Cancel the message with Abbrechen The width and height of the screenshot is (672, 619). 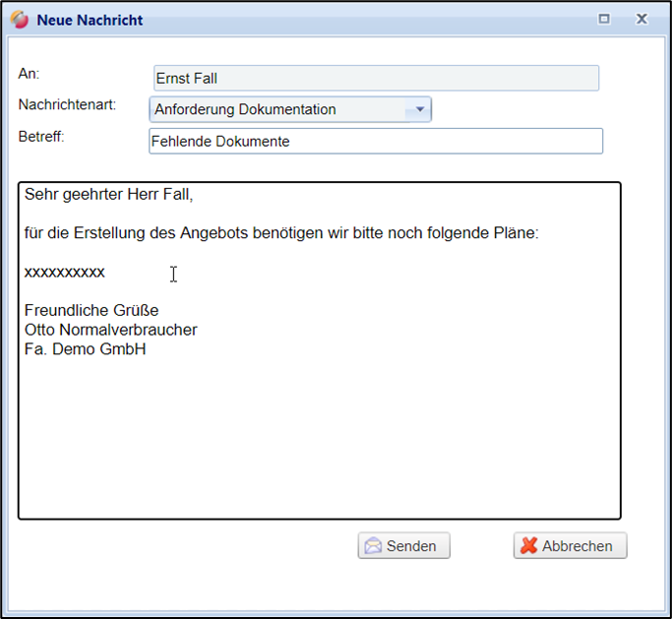pos(570,546)
